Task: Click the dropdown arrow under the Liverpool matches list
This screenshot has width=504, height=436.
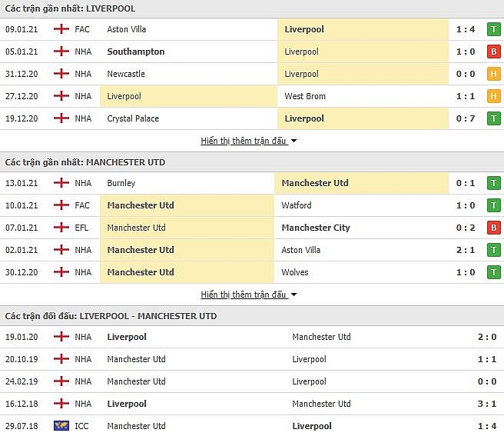Action: pyautogui.click(x=293, y=141)
